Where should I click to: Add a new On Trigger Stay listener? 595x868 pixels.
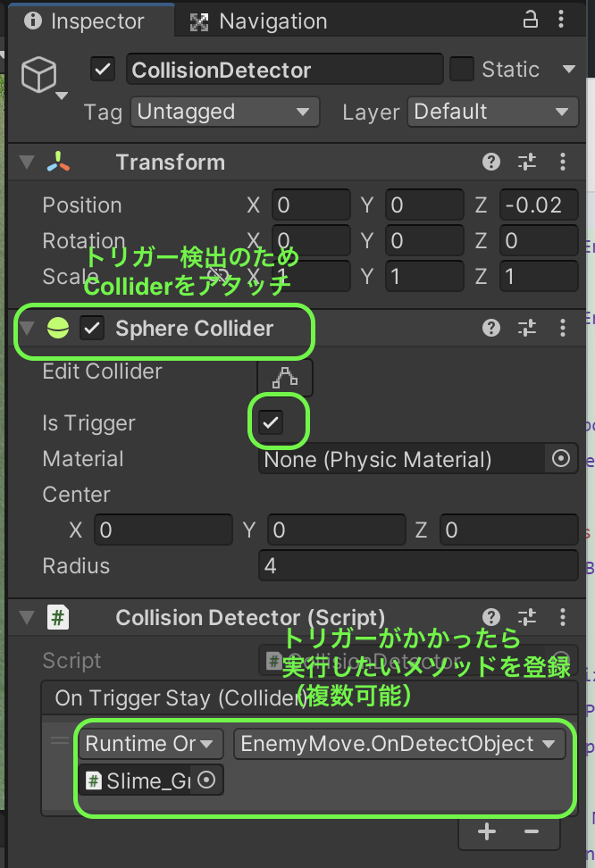(487, 832)
